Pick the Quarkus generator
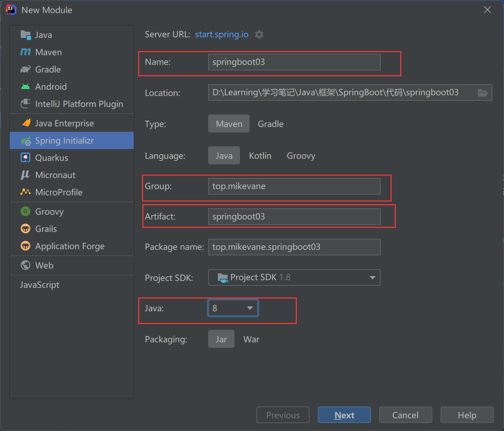 click(72, 158)
